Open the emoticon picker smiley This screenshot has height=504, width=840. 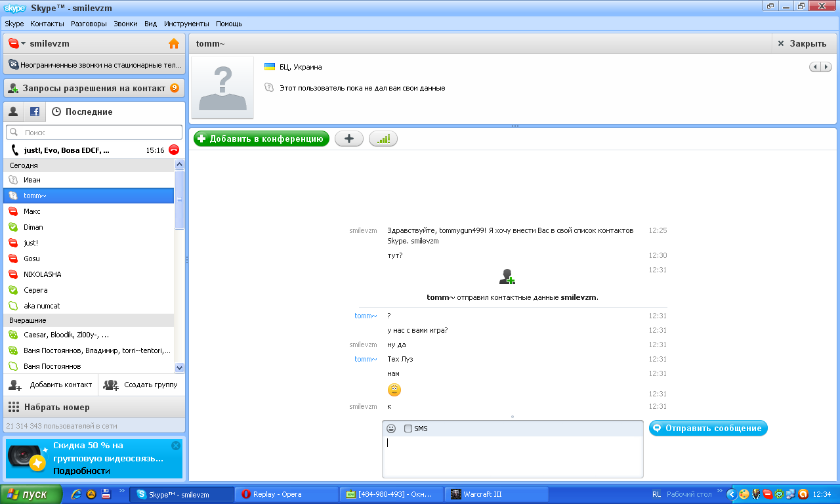click(x=391, y=429)
